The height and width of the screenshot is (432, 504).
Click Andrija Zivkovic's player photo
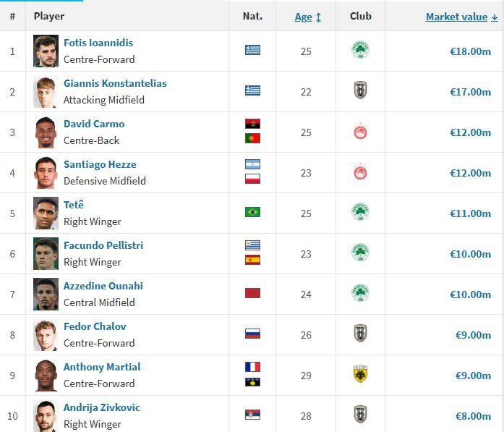pyautogui.click(x=46, y=415)
